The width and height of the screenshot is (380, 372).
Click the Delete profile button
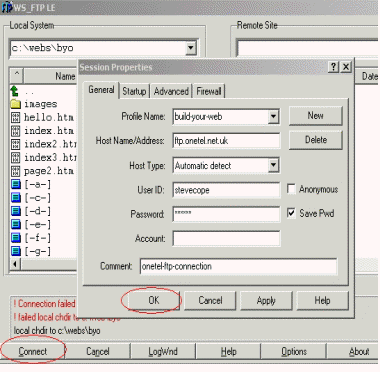click(x=315, y=140)
